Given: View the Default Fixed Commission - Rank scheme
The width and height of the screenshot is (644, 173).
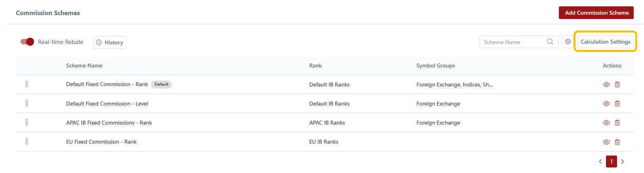Looking at the screenshot, I should click(x=606, y=85).
